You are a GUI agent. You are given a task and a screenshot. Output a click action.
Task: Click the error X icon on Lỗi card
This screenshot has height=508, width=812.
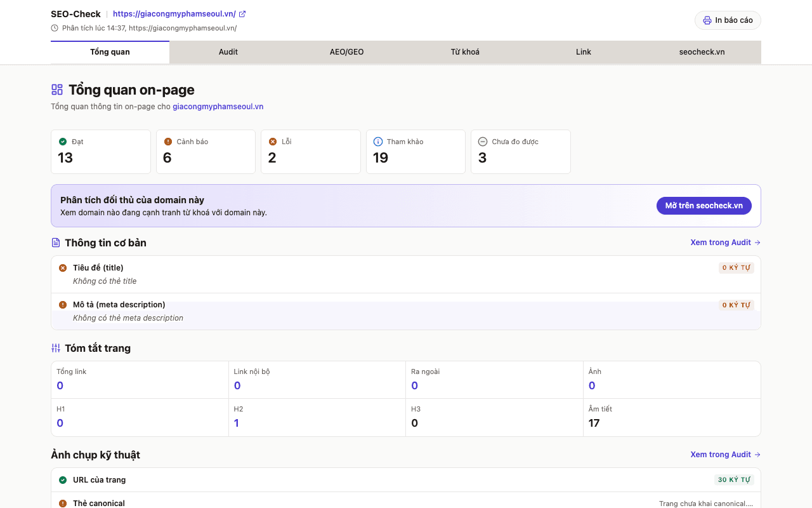(x=273, y=142)
